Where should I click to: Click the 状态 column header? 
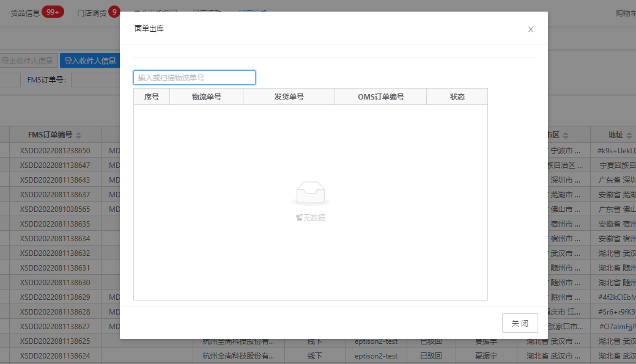(457, 97)
